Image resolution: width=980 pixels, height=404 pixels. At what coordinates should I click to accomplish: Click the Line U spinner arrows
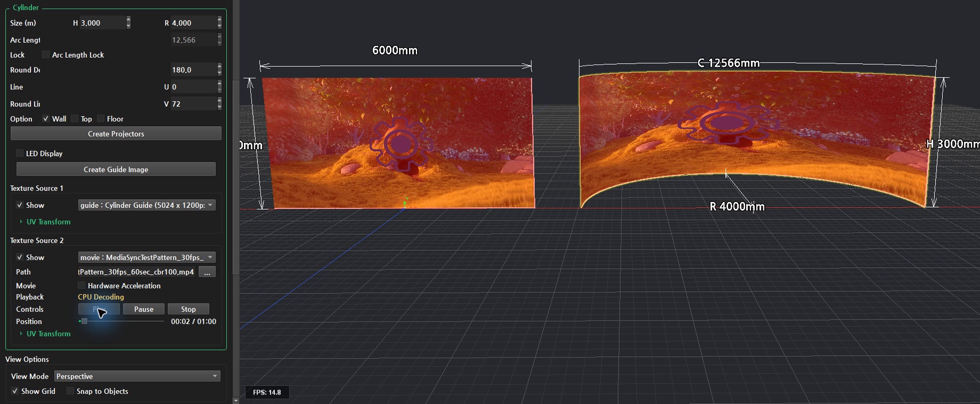(x=219, y=86)
